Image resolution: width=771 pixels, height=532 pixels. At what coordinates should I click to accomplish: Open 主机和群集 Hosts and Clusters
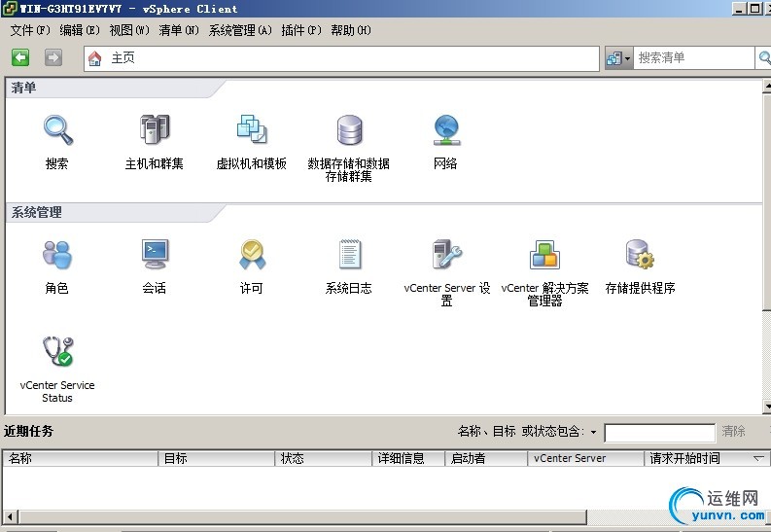tap(154, 142)
